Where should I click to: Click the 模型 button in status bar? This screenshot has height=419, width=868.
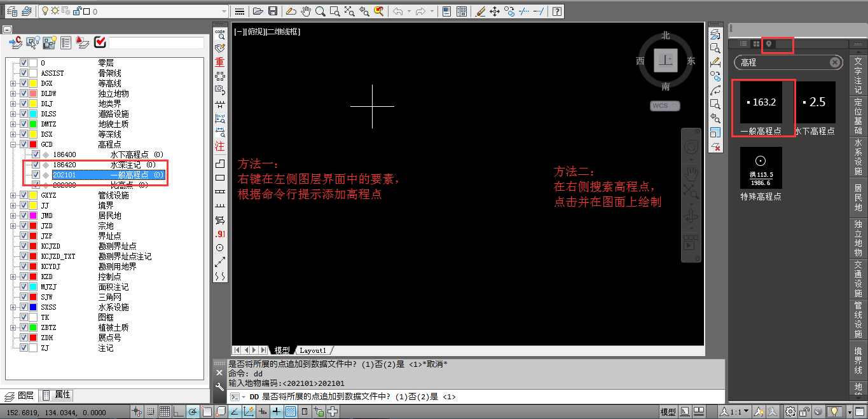coord(668,412)
